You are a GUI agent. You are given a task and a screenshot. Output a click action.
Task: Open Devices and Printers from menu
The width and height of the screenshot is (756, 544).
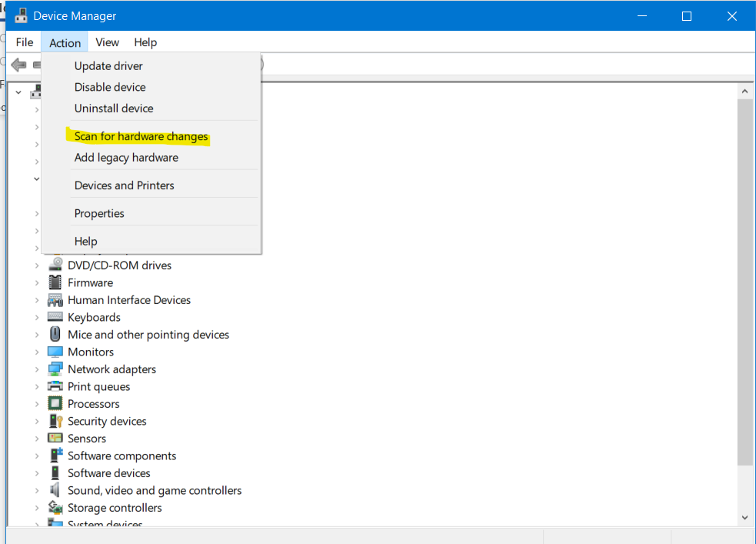coord(152,185)
